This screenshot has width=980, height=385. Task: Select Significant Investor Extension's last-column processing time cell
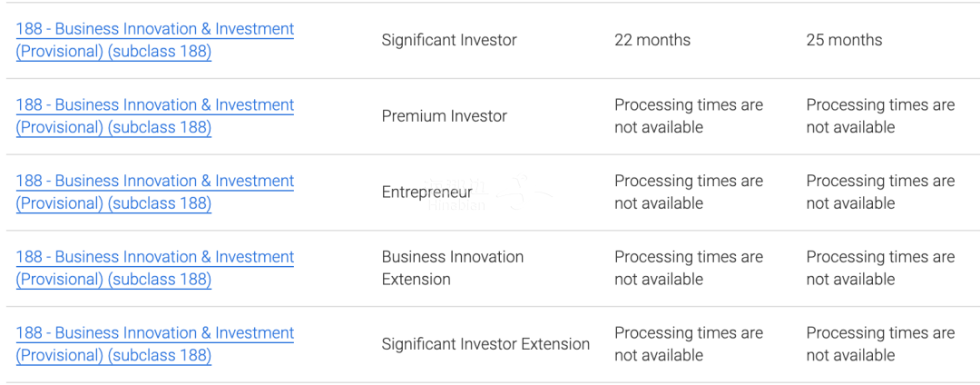coord(880,344)
